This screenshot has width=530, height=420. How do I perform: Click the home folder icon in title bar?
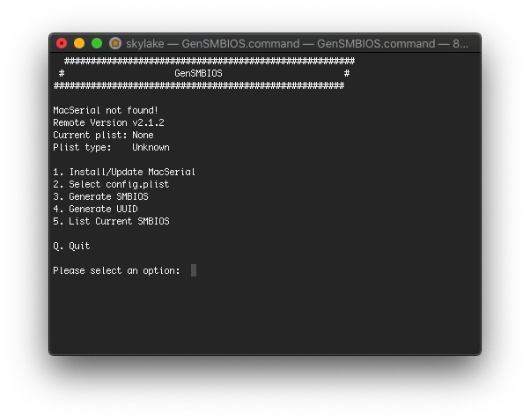[x=115, y=42]
